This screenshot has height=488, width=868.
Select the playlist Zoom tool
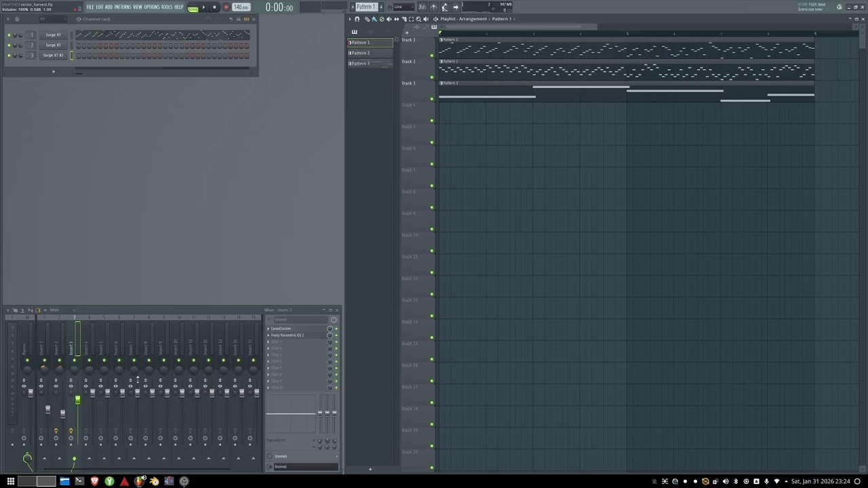click(x=418, y=19)
